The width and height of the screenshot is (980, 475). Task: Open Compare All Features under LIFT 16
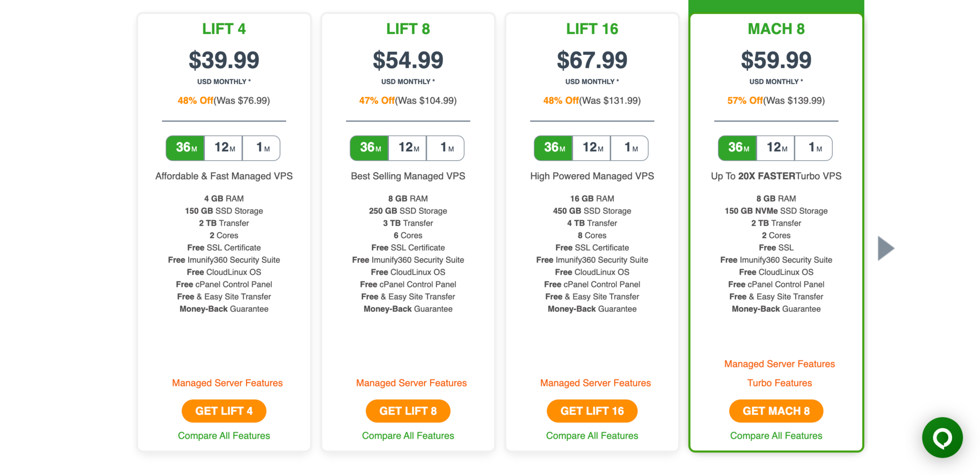pos(592,435)
